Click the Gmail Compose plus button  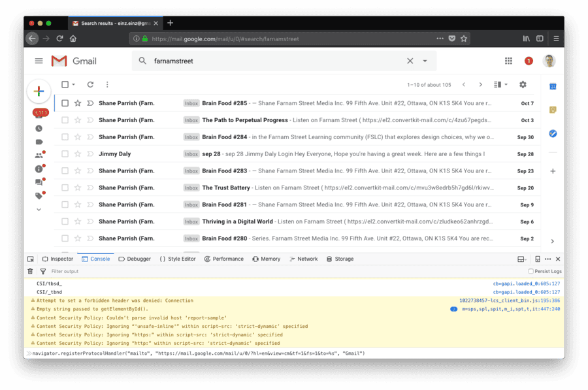click(x=39, y=91)
